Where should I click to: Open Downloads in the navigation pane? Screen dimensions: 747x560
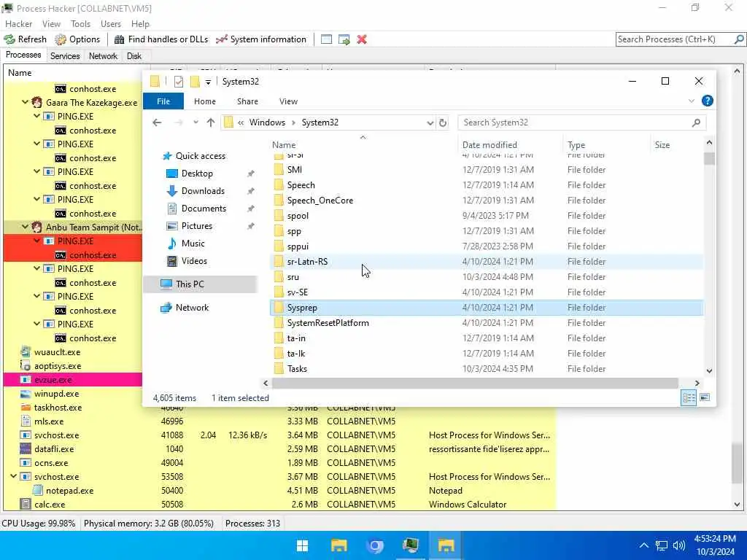(x=203, y=191)
